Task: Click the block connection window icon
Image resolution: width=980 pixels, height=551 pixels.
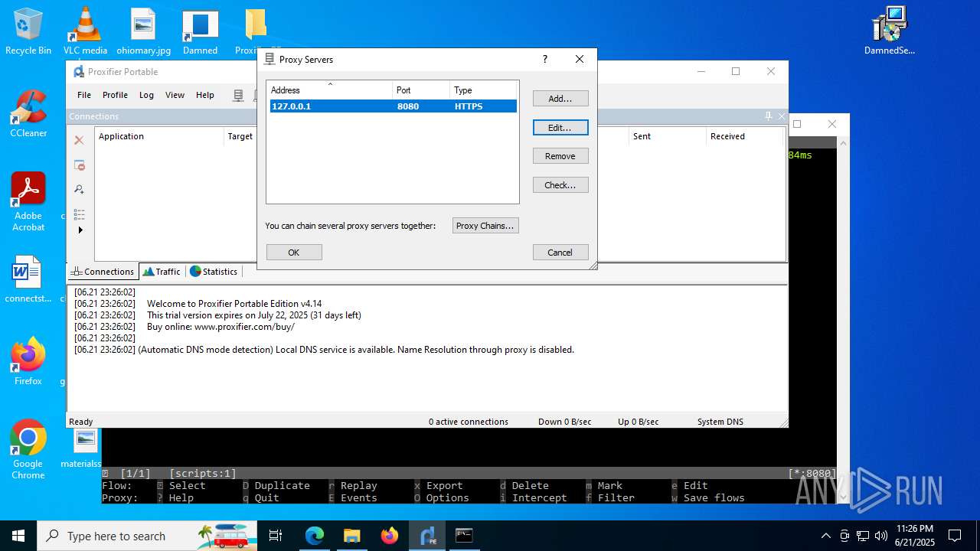Action: (79, 165)
